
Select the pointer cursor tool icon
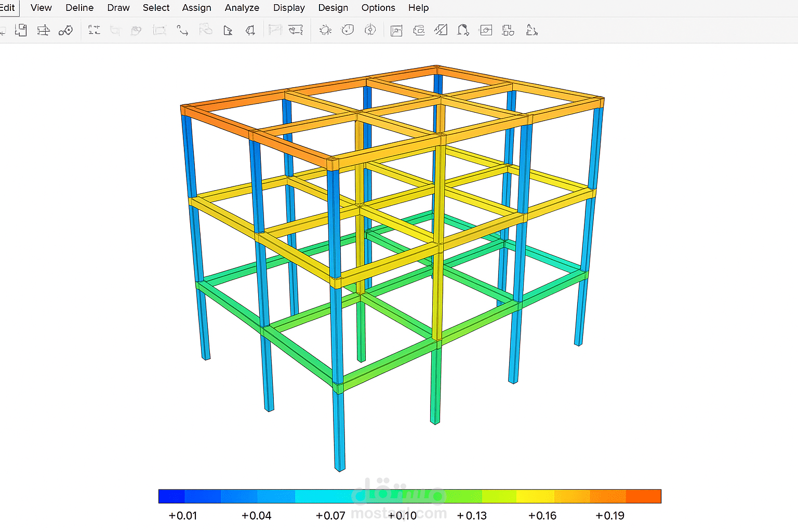(228, 31)
